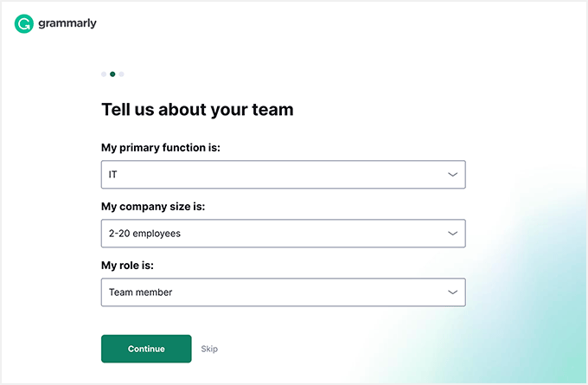Click the active dark green step dot
Image resolution: width=588 pixels, height=385 pixels.
pyautogui.click(x=112, y=74)
